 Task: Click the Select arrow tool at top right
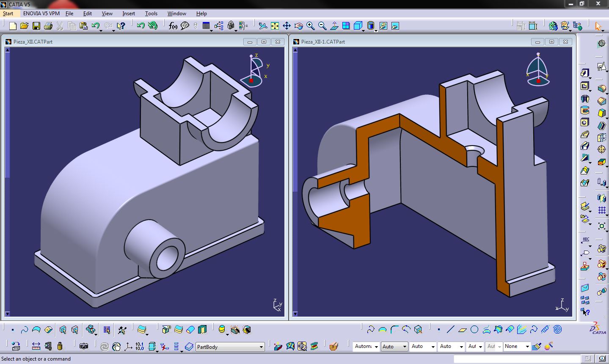598,26
